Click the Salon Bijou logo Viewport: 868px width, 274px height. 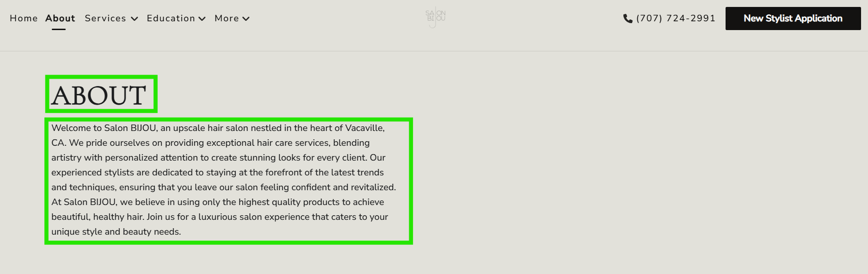click(435, 18)
